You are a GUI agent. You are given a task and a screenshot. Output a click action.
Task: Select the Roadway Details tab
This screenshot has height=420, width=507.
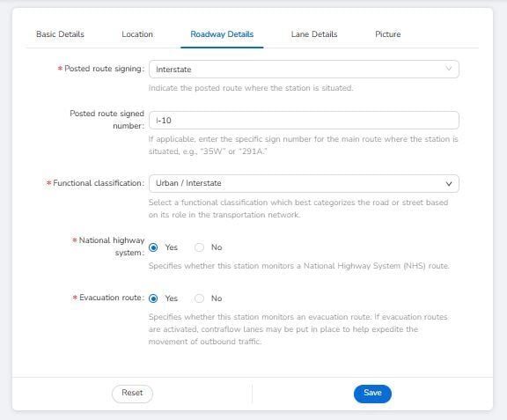point(222,34)
